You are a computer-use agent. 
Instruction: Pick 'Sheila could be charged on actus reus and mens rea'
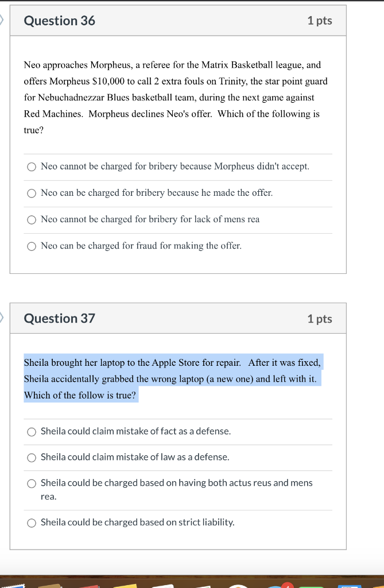click(x=32, y=483)
